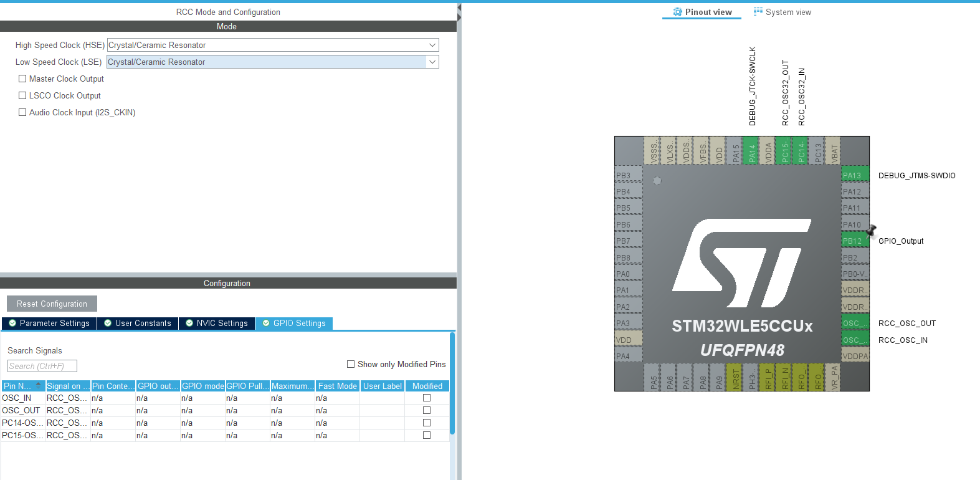Click the DEBUG_JTMS-SWDIO signal label
This screenshot has height=480, width=980.
(916, 176)
